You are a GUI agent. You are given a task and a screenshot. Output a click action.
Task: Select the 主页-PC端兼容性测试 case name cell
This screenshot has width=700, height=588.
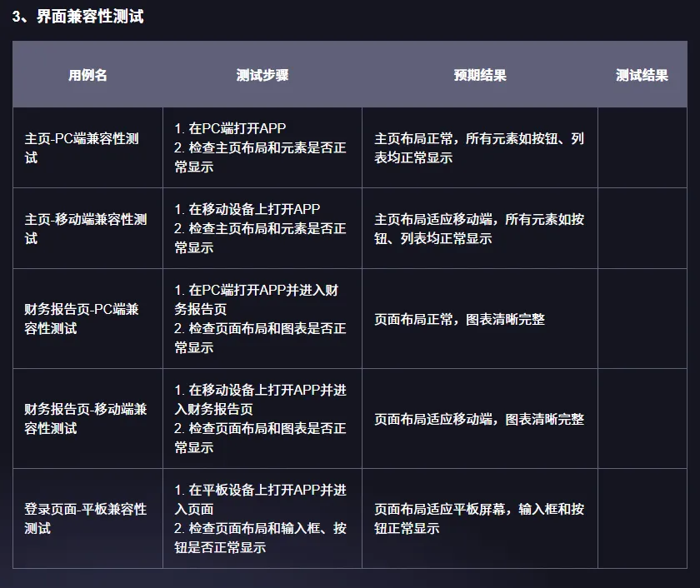88,147
